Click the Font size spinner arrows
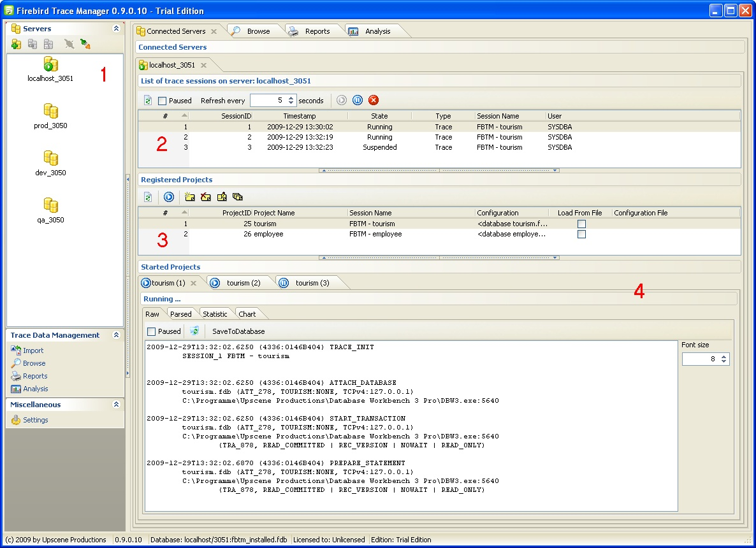The height and width of the screenshot is (548, 756). click(x=723, y=359)
